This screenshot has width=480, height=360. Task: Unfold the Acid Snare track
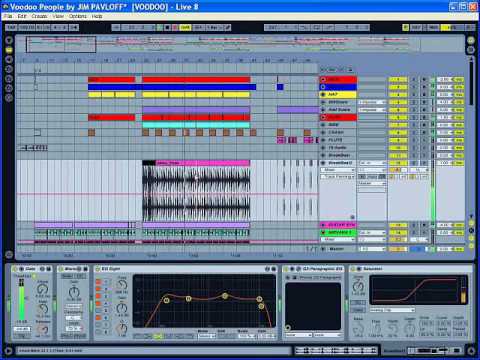pyautogui.click(x=323, y=110)
